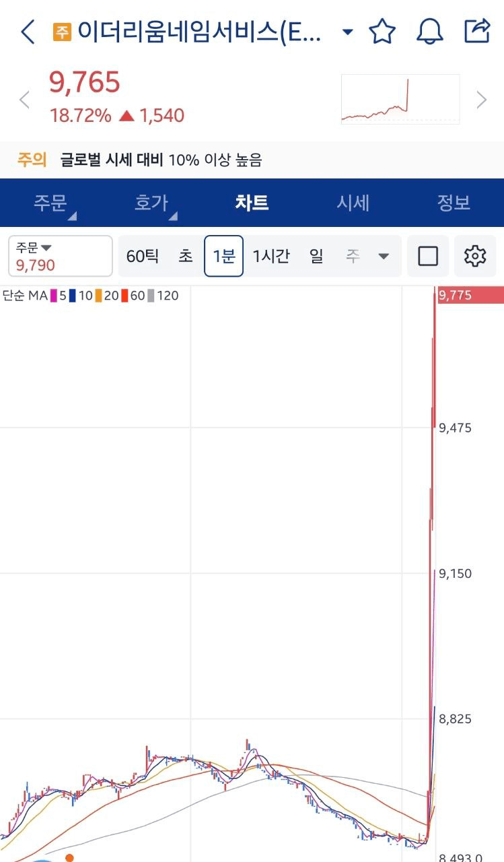Image resolution: width=504 pixels, height=862 pixels.
Task: Select the 1분 chart interval
Action: pyautogui.click(x=223, y=256)
